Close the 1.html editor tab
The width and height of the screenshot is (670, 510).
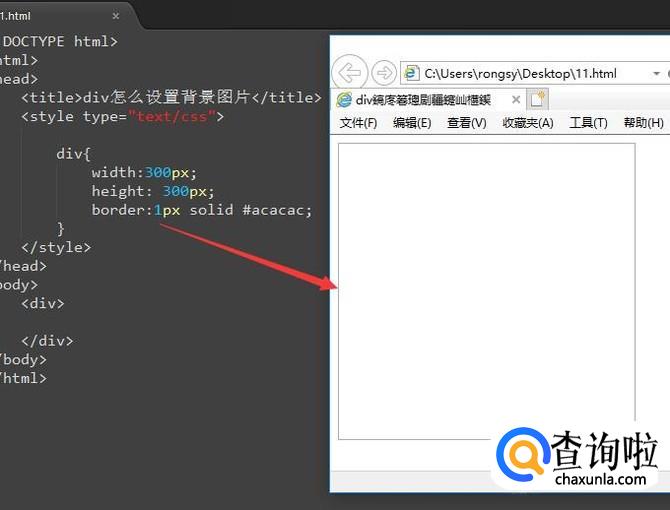116,16
